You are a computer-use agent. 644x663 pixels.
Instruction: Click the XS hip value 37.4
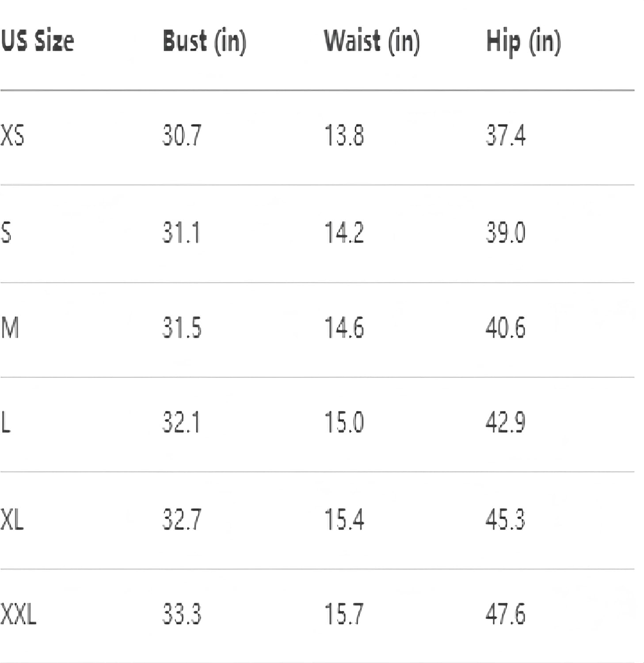[506, 135]
